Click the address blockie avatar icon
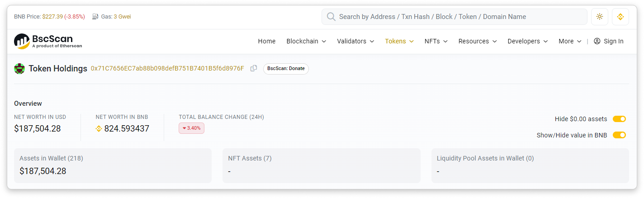644x198 pixels. pos(19,69)
